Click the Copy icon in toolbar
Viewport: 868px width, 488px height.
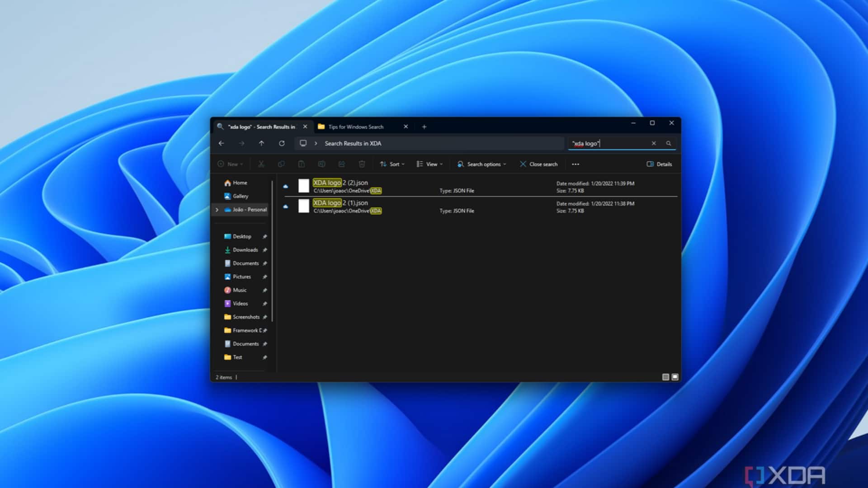(281, 164)
